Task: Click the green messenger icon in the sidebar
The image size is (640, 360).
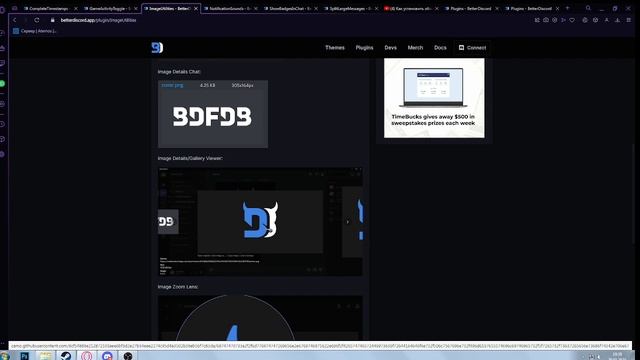Action: (2, 84)
